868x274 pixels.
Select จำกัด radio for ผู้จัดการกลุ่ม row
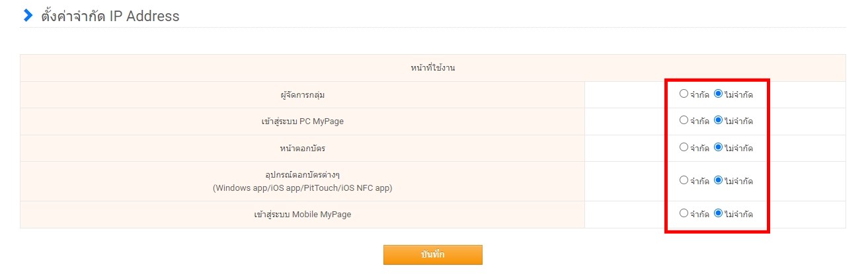pyautogui.click(x=684, y=94)
